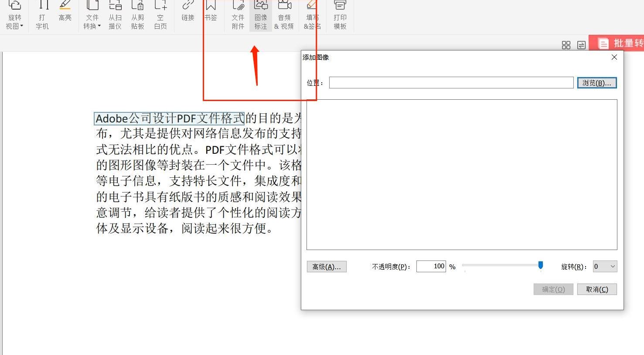Create PDF 从剪贴板 (from clipboard)
The image size is (644, 355).
[137, 15]
